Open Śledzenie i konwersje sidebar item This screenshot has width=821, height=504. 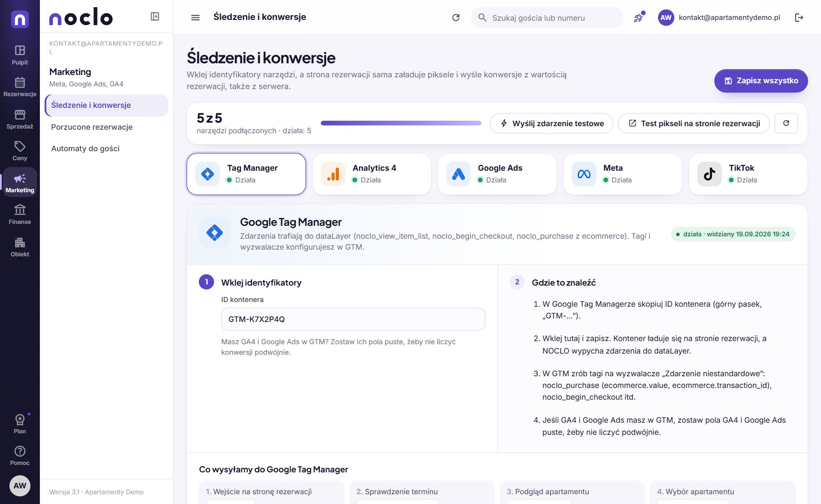(106, 105)
